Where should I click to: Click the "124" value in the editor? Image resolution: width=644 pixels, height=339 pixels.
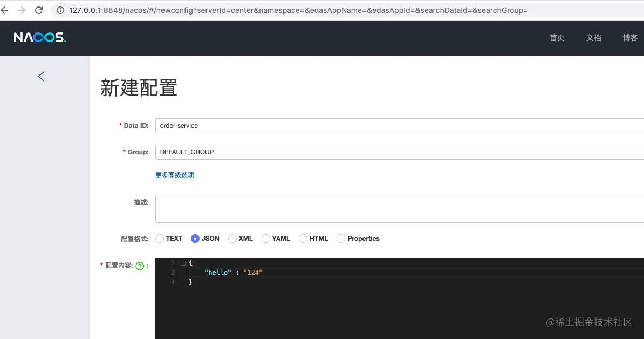click(252, 273)
